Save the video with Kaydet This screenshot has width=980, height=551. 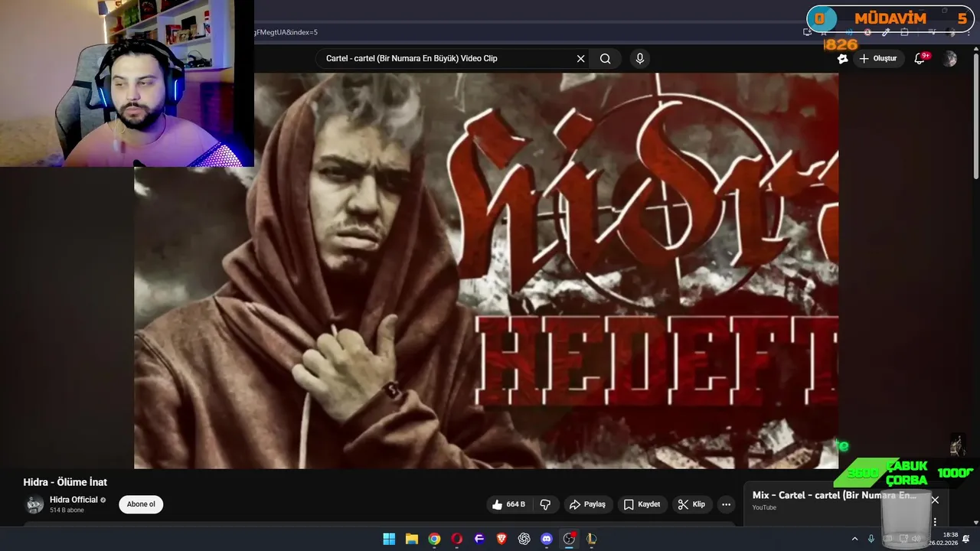tap(642, 504)
